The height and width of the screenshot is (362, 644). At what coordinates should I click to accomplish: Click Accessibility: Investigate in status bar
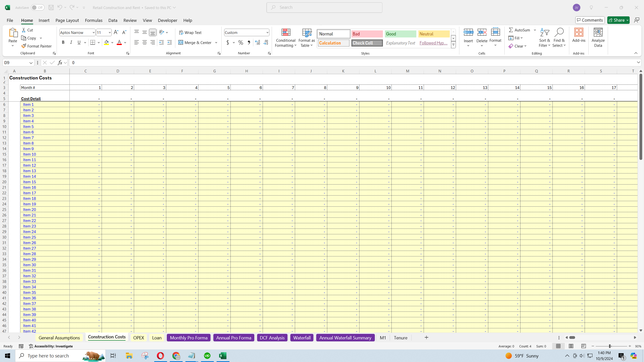[x=51, y=346]
